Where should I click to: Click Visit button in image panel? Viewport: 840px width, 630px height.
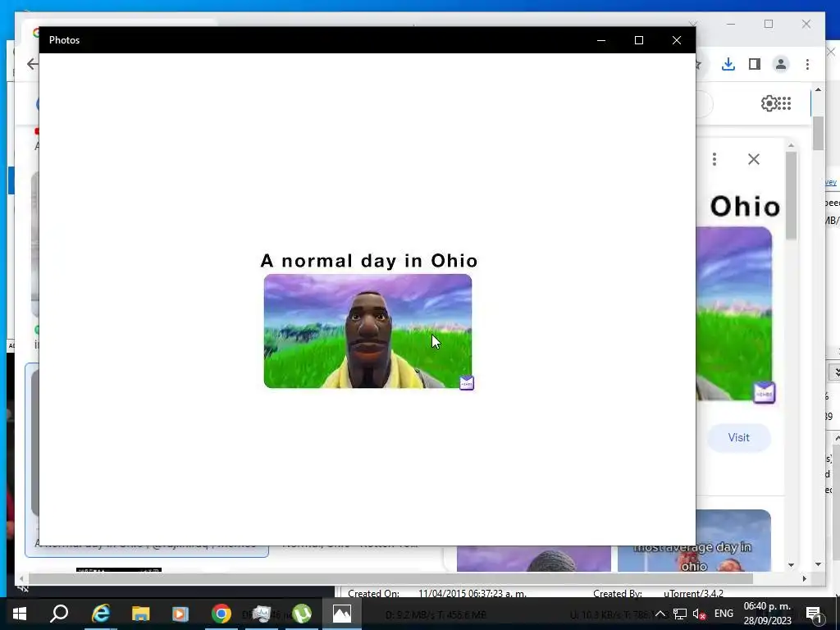tap(739, 438)
